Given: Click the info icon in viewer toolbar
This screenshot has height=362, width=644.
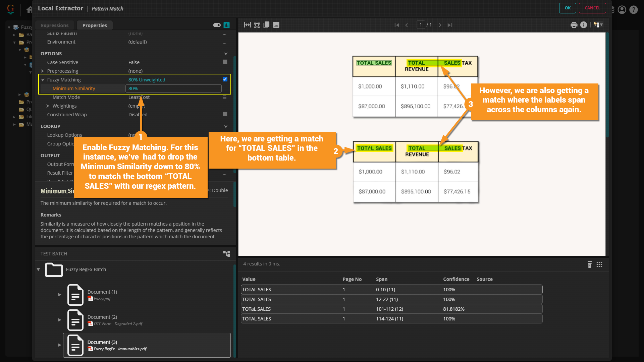Looking at the screenshot, I should pyautogui.click(x=584, y=25).
